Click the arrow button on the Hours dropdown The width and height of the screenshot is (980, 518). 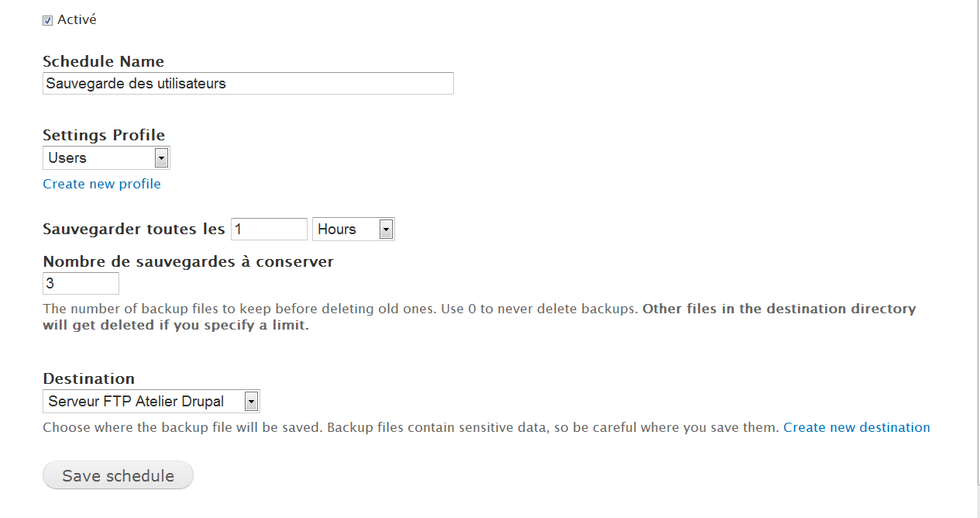click(386, 230)
